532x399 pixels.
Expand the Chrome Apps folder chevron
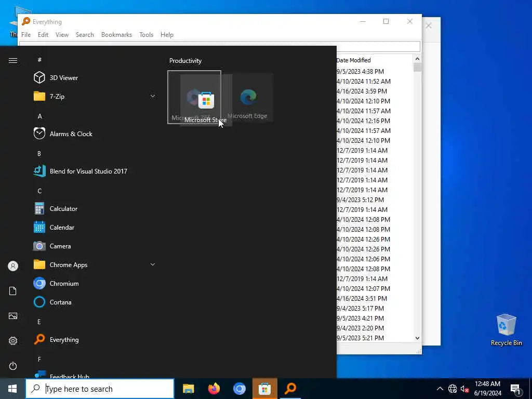[x=153, y=264]
